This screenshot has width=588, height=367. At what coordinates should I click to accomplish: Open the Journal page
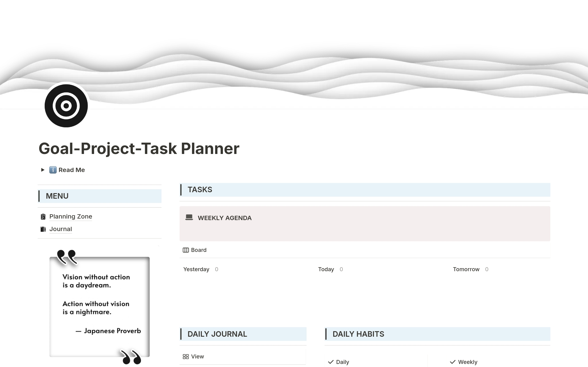[x=60, y=229]
